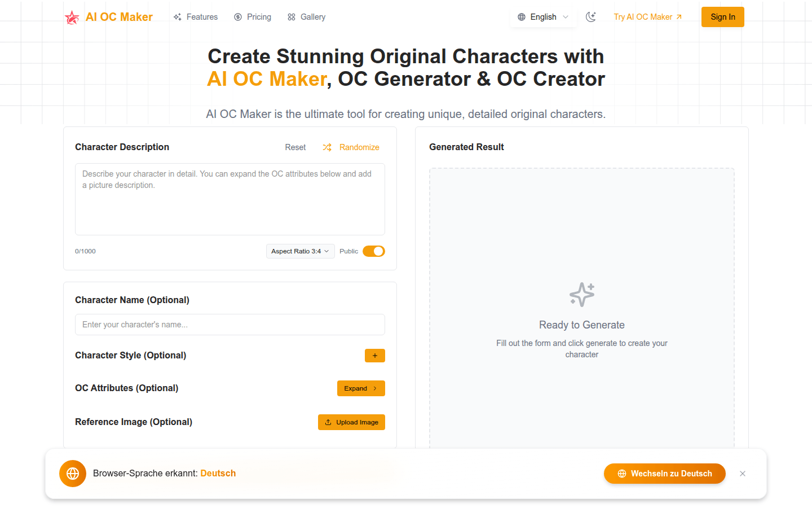Click the globe icon in the language banner
Viewport: 812px width, 508px height.
73,473
